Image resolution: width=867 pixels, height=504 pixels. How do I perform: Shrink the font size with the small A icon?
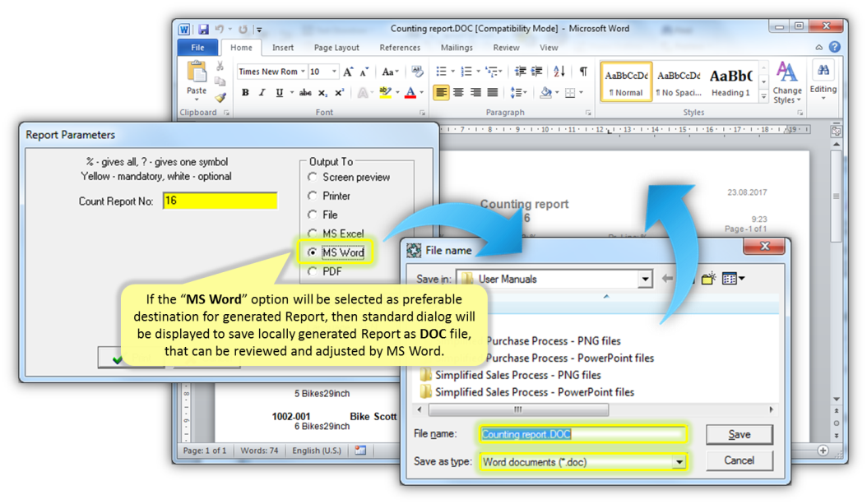pyautogui.click(x=364, y=72)
